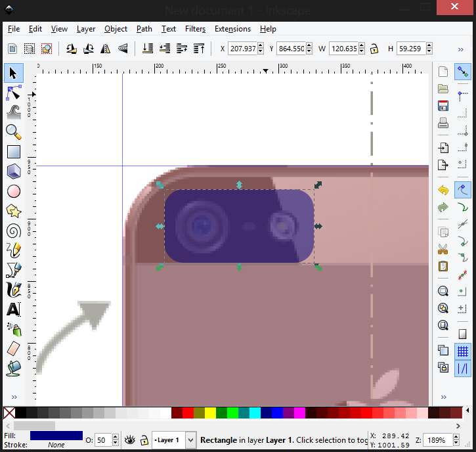476x452 pixels.
Task: Open the Filters menu
Action: [195, 29]
